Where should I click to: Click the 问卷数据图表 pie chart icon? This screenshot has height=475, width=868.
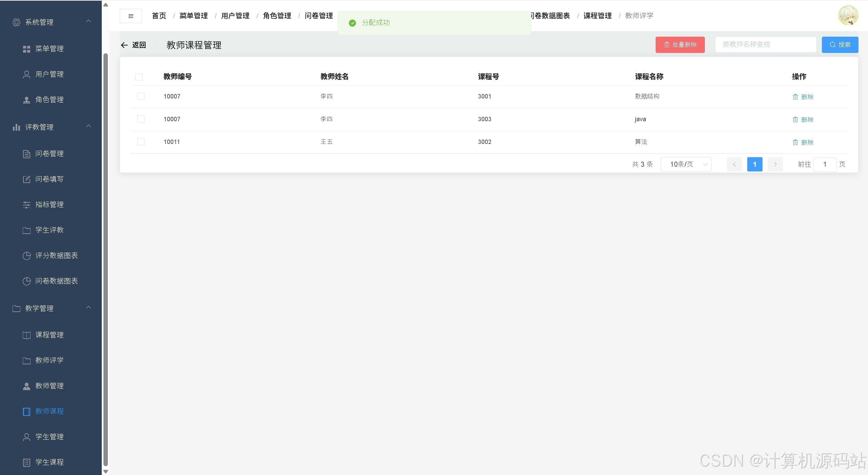point(26,281)
